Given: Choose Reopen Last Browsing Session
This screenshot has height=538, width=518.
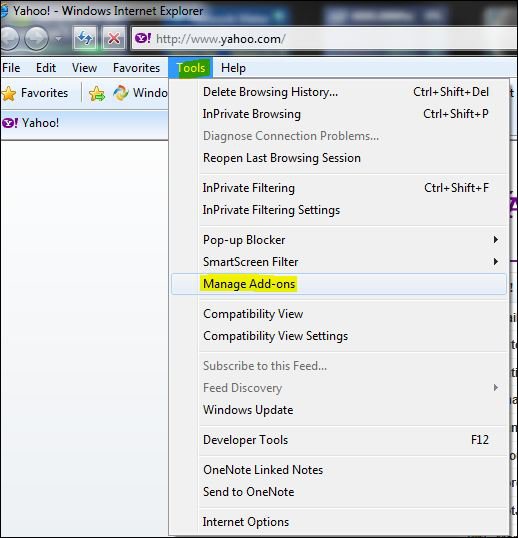Looking at the screenshot, I should (339, 158).
